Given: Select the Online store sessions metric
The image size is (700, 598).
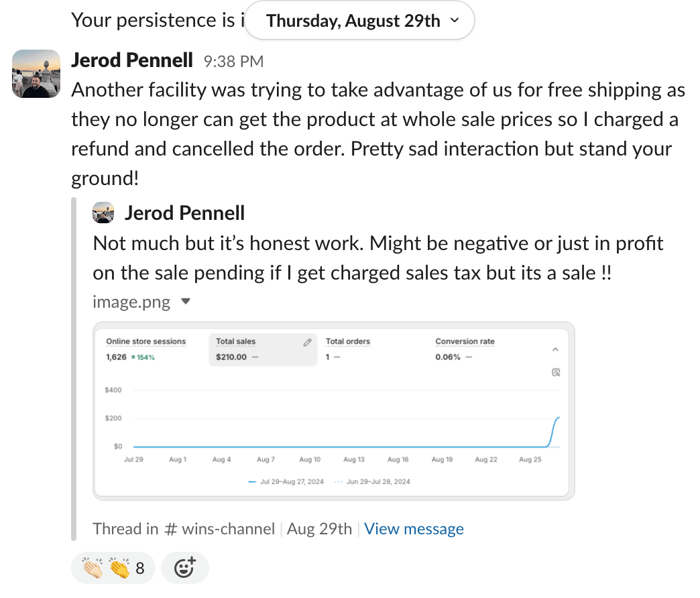Looking at the screenshot, I should point(145,341).
